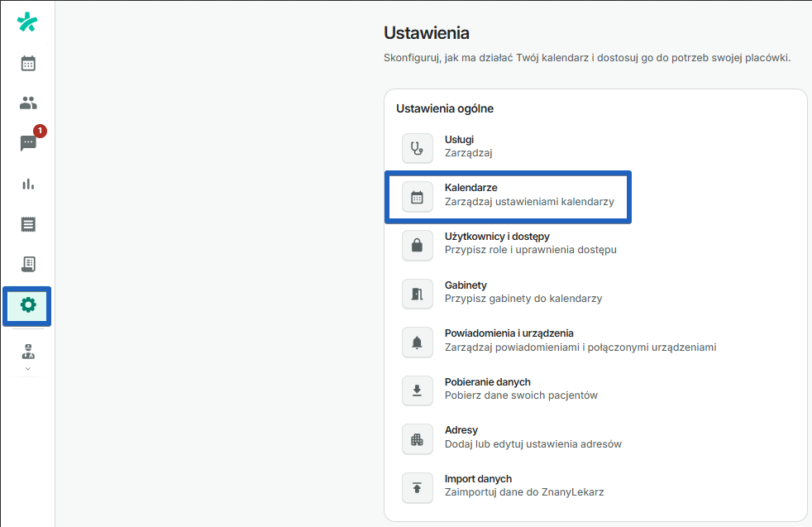This screenshot has height=527, width=812.
Task: Click the stethoscope icon next to Usługi
Action: 418,148
